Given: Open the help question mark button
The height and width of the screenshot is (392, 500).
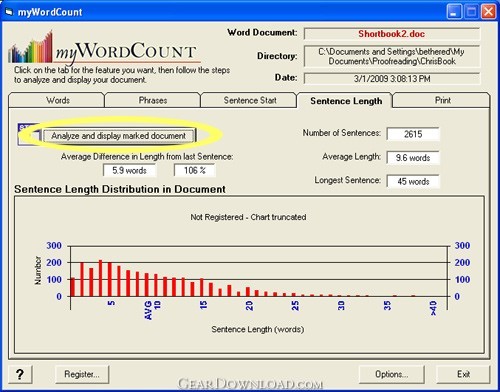Looking at the screenshot, I should pyautogui.click(x=20, y=374).
